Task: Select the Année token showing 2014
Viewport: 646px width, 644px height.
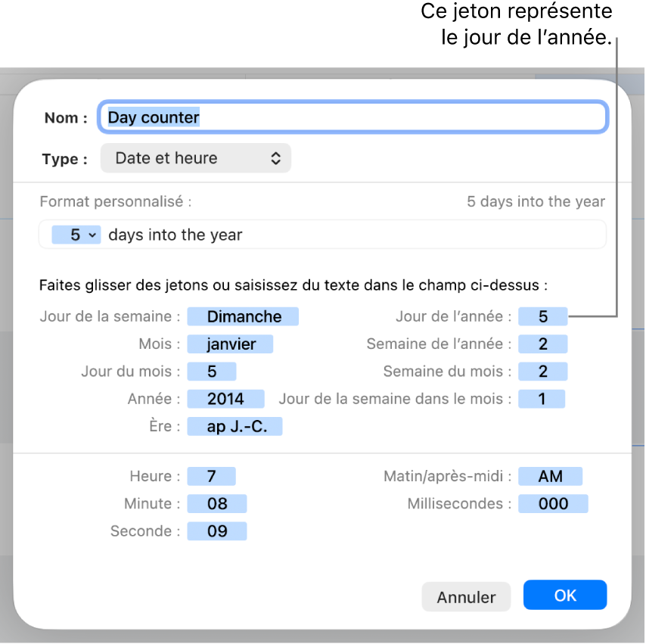Action: click(225, 399)
